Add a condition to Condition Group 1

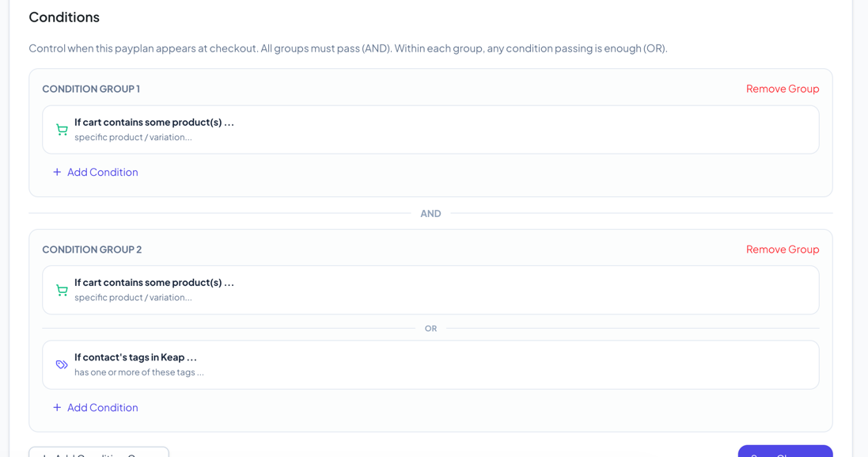(x=102, y=172)
